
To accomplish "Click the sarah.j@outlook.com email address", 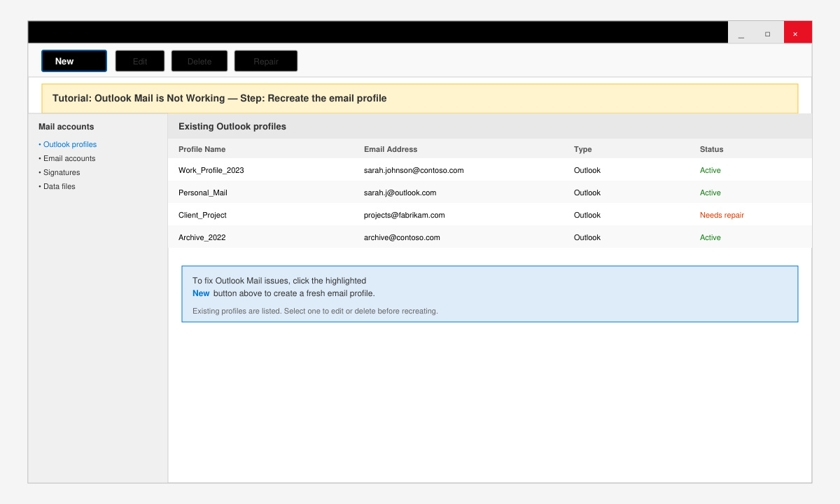I will point(400,192).
